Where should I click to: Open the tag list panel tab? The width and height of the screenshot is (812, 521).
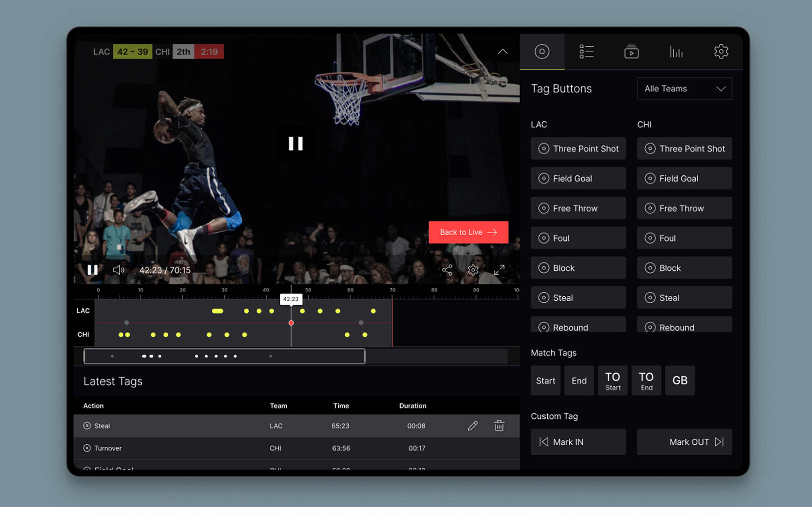[x=586, y=52]
